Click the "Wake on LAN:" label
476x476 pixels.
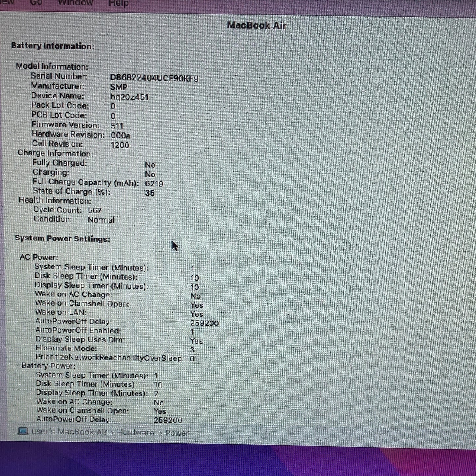pyautogui.click(x=61, y=312)
